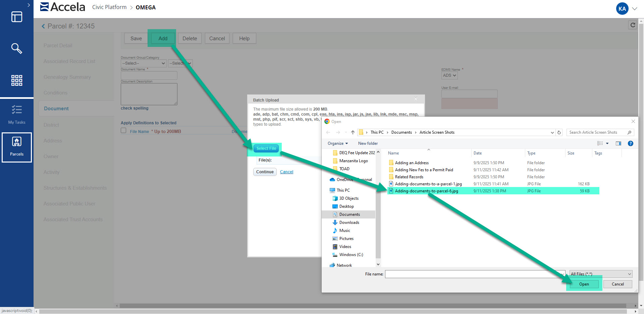Click the Open button in file dialog

(x=584, y=284)
